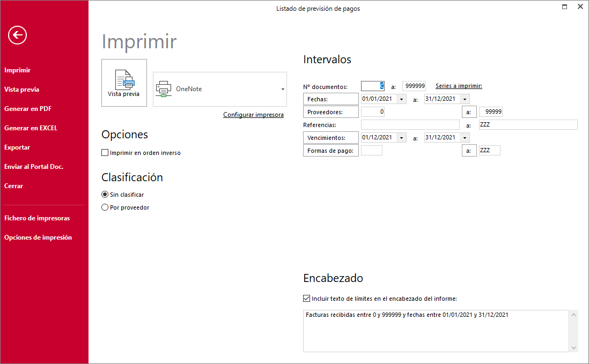Uncheck Incluir texto de límites en encabezado

pos(306,299)
